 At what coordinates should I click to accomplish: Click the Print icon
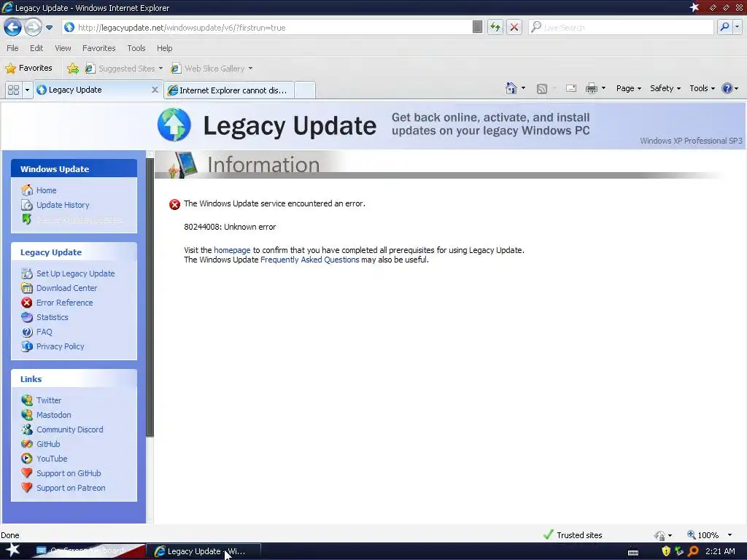pyautogui.click(x=591, y=88)
